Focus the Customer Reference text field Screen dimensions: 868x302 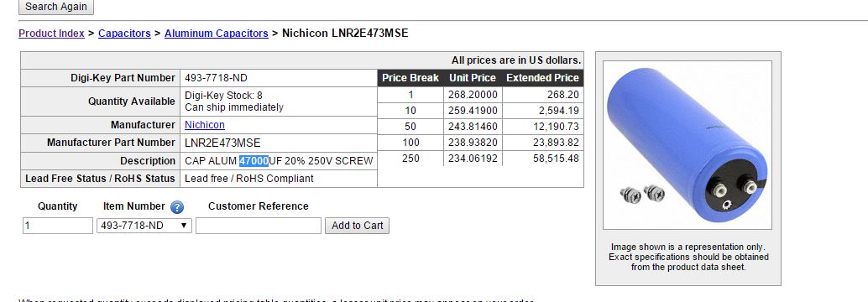(x=259, y=226)
